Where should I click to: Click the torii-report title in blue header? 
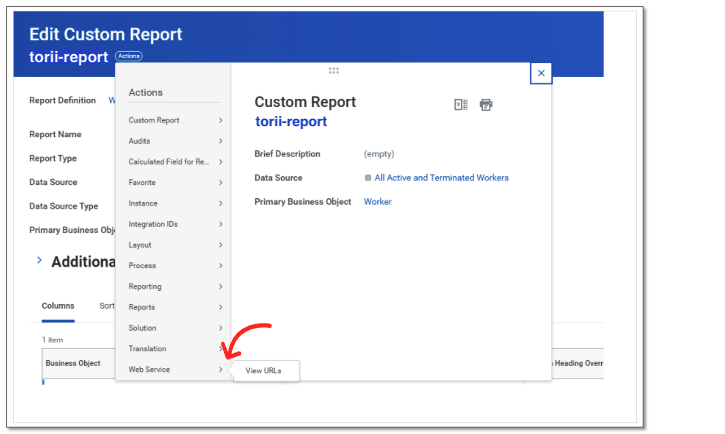click(x=68, y=57)
